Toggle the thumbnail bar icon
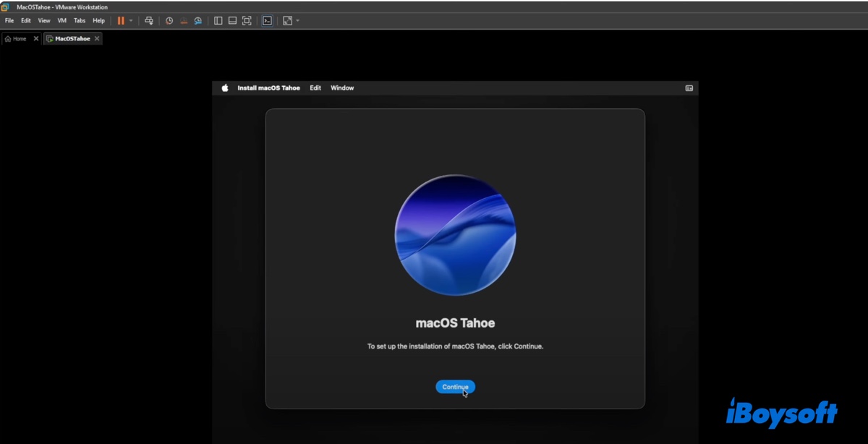The width and height of the screenshot is (868, 444). point(232,21)
